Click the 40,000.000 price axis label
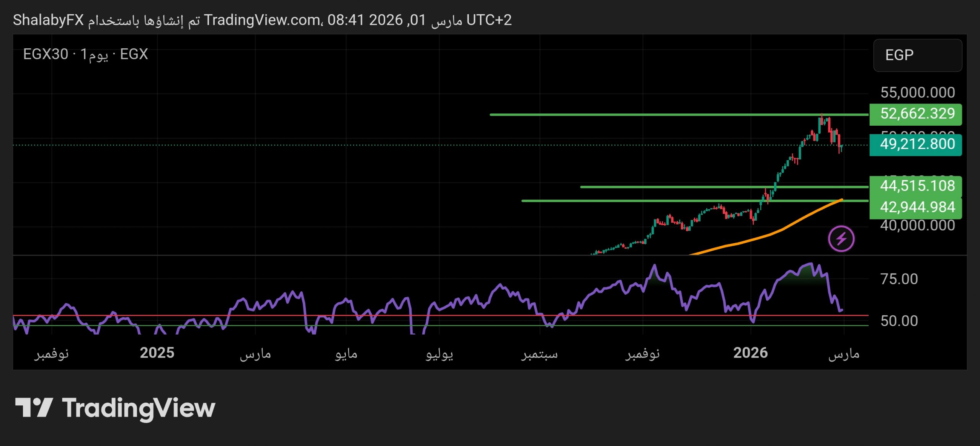This screenshot has height=446, width=980. click(917, 226)
